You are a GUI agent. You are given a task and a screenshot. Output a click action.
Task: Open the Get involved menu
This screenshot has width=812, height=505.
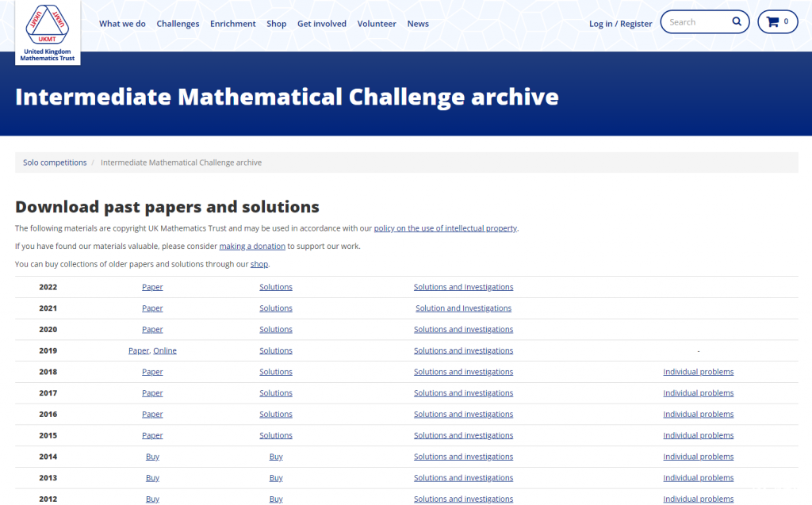coord(322,24)
